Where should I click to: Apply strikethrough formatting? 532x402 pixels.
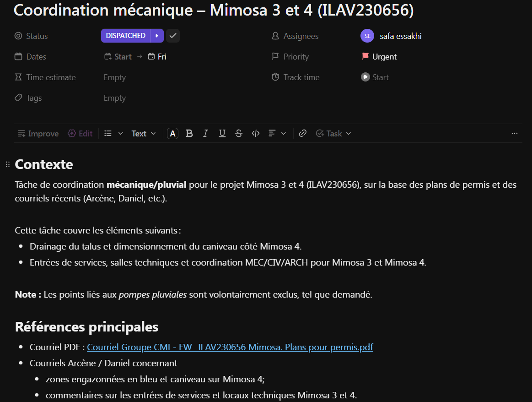(x=239, y=134)
